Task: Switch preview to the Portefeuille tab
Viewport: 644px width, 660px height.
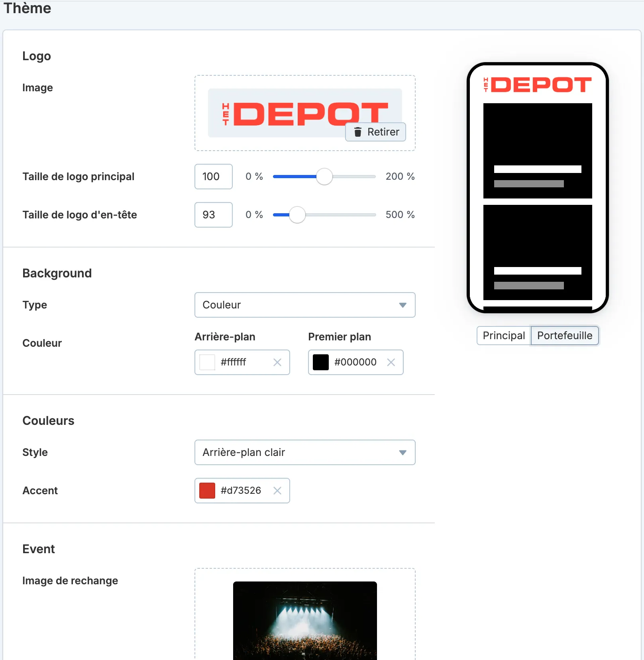Action: 565,336
